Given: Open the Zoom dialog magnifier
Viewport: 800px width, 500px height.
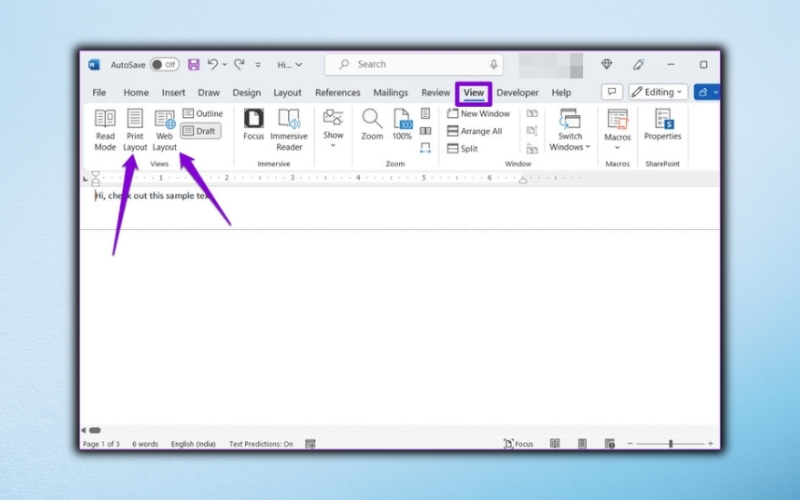Looking at the screenshot, I should click(372, 125).
